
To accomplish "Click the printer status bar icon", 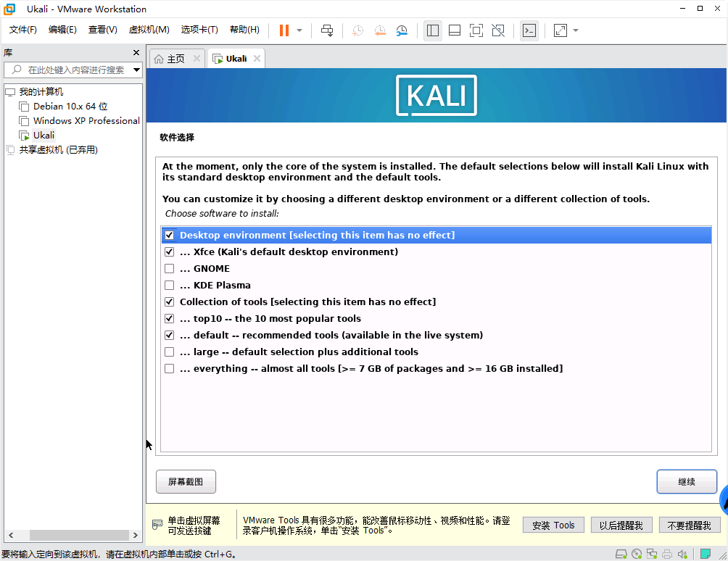I will pyautogui.click(x=667, y=554).
